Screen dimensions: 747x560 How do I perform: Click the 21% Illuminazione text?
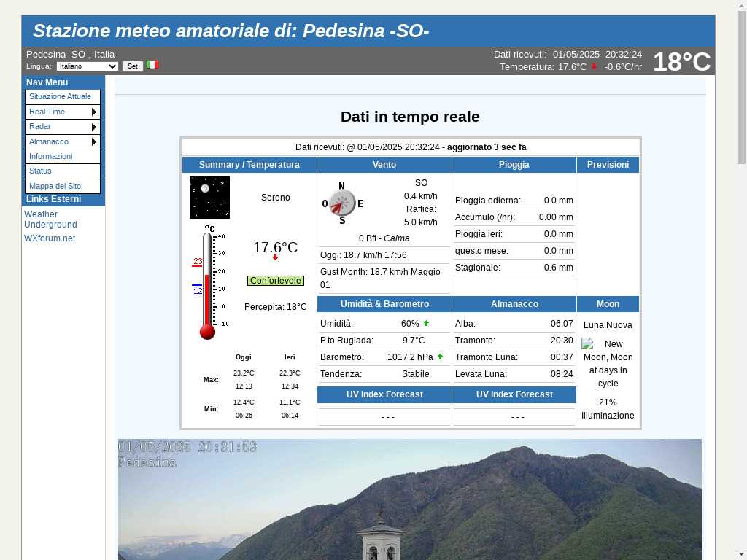[608, 409]
